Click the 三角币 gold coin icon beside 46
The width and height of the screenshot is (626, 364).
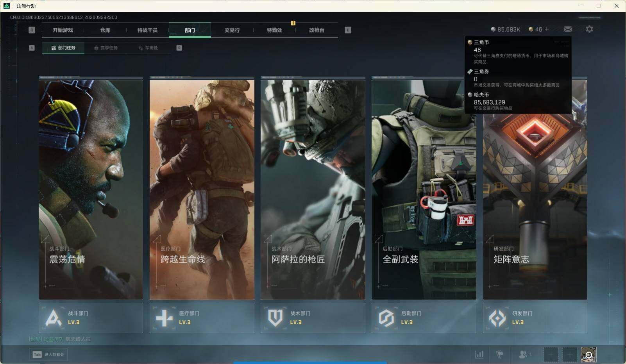531,29
